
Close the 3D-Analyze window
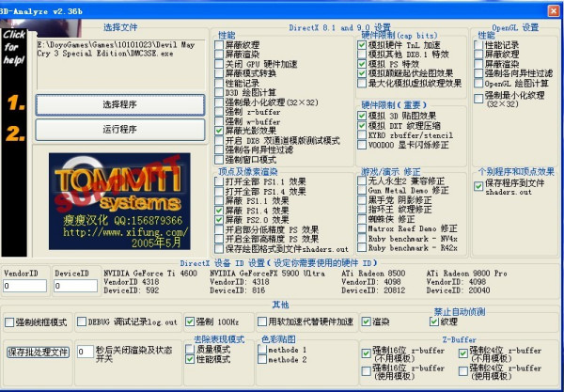pyautogui.click(x=554, y=10)
